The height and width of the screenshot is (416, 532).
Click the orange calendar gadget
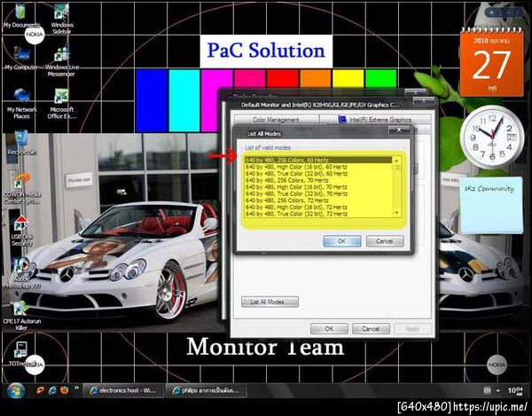click(x=491, y=63)
